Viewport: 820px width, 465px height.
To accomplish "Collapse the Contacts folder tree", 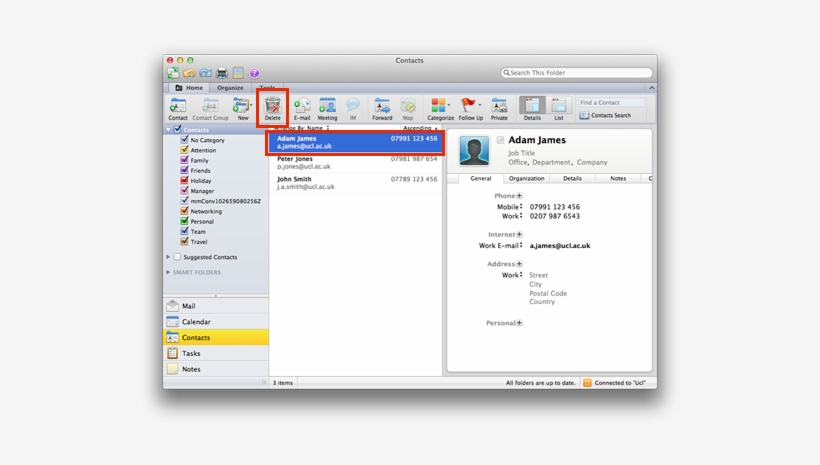I will (x=168, y=129).
